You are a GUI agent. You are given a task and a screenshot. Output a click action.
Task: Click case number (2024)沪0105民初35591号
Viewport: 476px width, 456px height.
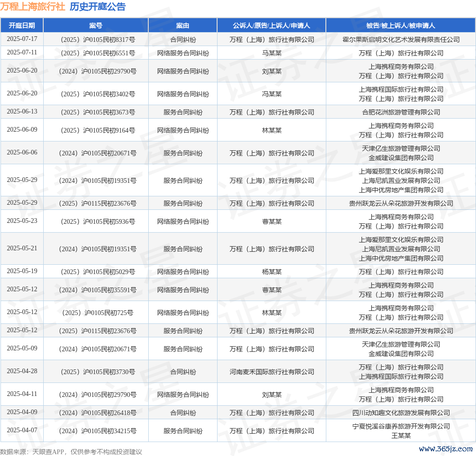(98, 290)
